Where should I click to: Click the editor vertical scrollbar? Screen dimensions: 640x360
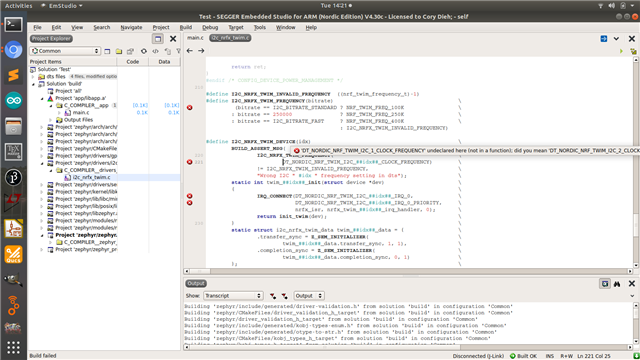pyautogui.click(x=636, y=162)
